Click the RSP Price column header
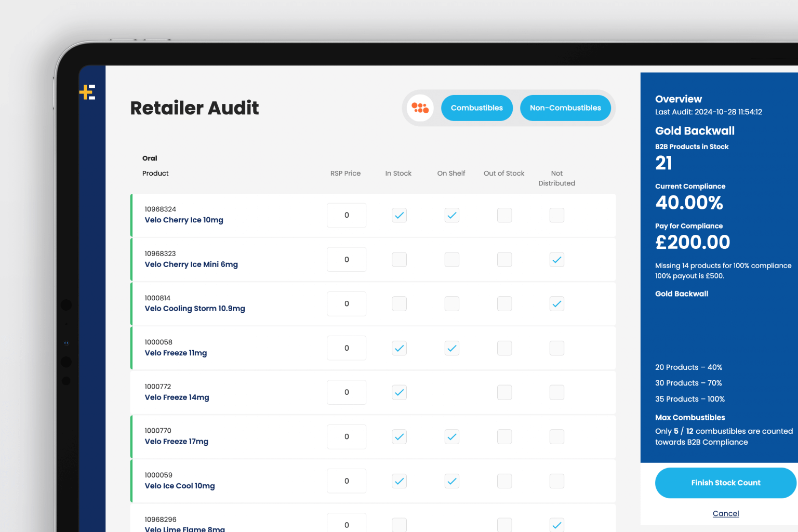 point(345,173)
